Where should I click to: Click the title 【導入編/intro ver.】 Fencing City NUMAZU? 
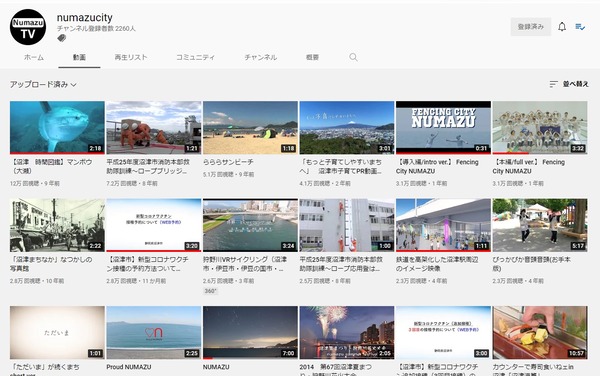437,167
